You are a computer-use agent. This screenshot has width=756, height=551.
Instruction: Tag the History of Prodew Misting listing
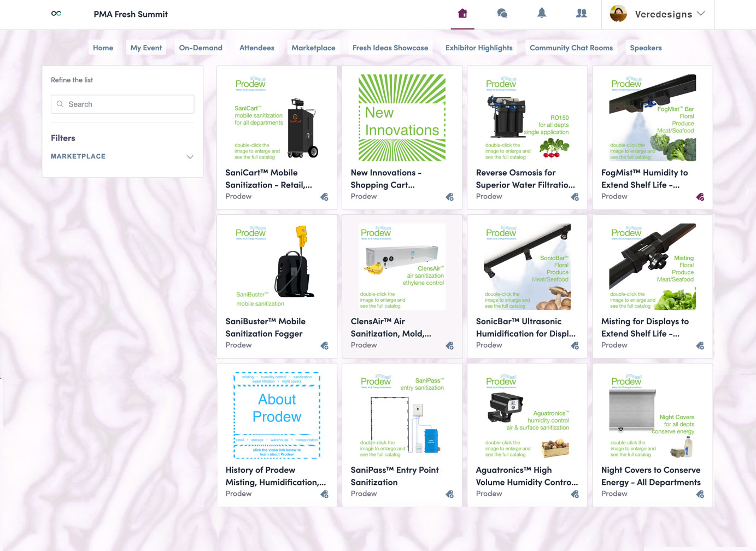324,494
